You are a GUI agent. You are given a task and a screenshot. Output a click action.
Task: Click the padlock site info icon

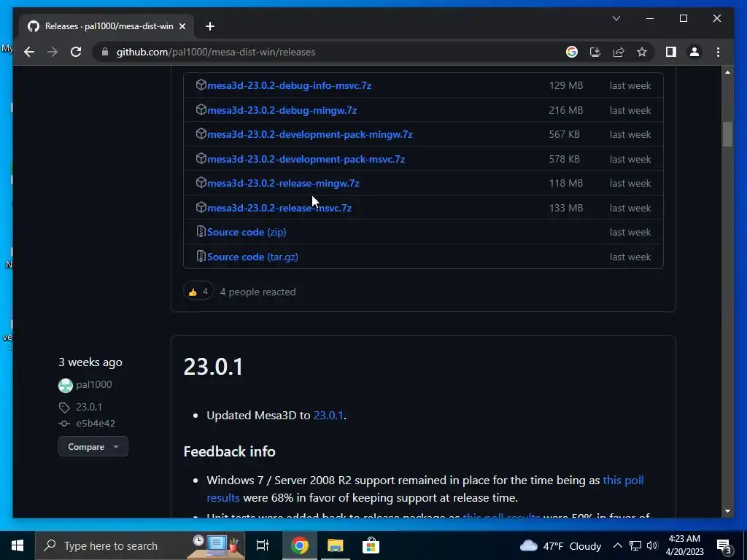tap(105, 52)
